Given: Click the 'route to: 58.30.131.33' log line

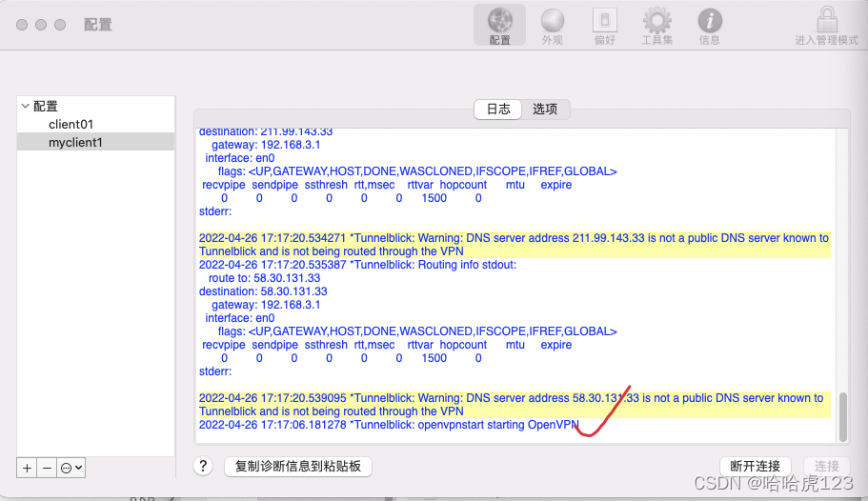Looking at the screenshot, I should click(264, 278).
